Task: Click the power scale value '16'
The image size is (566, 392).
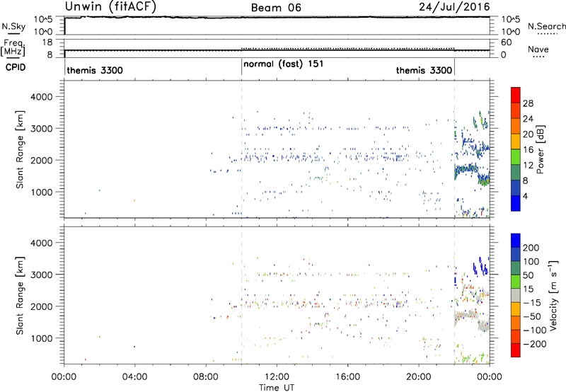Action: click(528, 150)
